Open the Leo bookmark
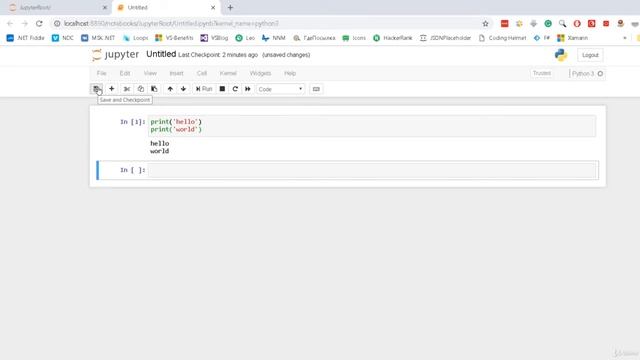The height and width of the screenshot is (360, 640). pyautogui.click(x=245, y=38)
